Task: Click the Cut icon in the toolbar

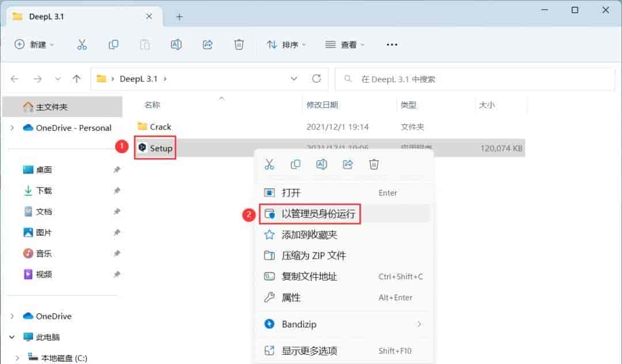Action: coord(82,44)
